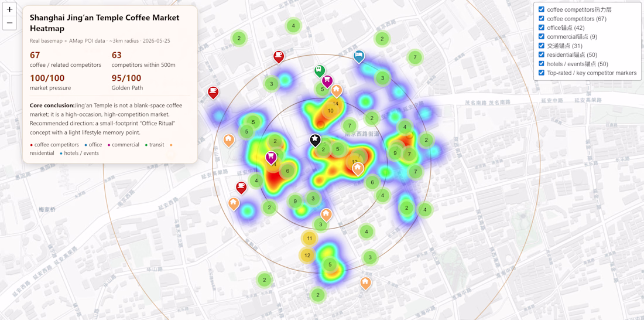644x320 pixels.
Task: Open the blue hotel bed marker
Action: coord(359,56)
